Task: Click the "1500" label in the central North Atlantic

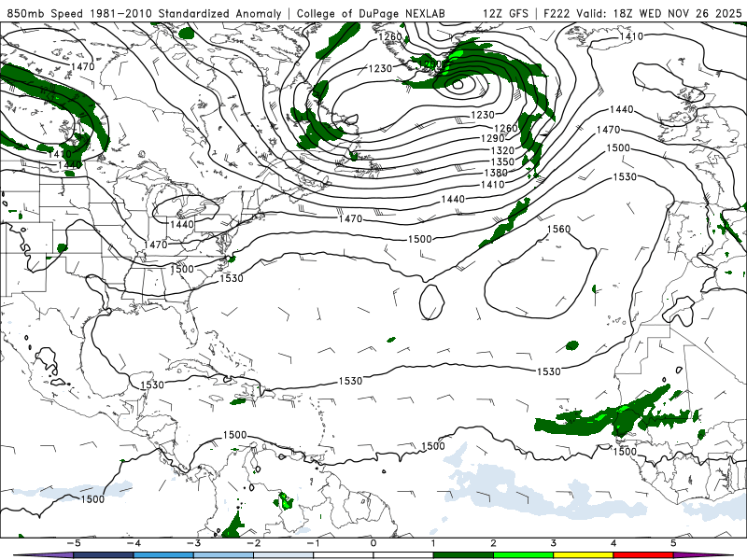Action: [x=419, y=239]
